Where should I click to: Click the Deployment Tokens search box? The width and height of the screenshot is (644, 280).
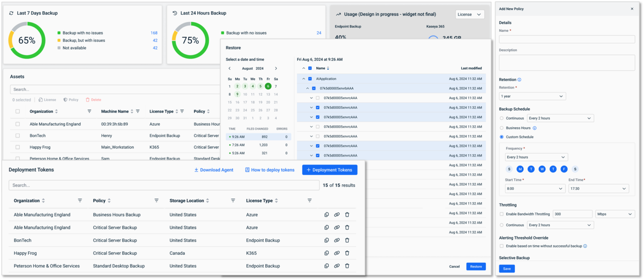(164, 185)
